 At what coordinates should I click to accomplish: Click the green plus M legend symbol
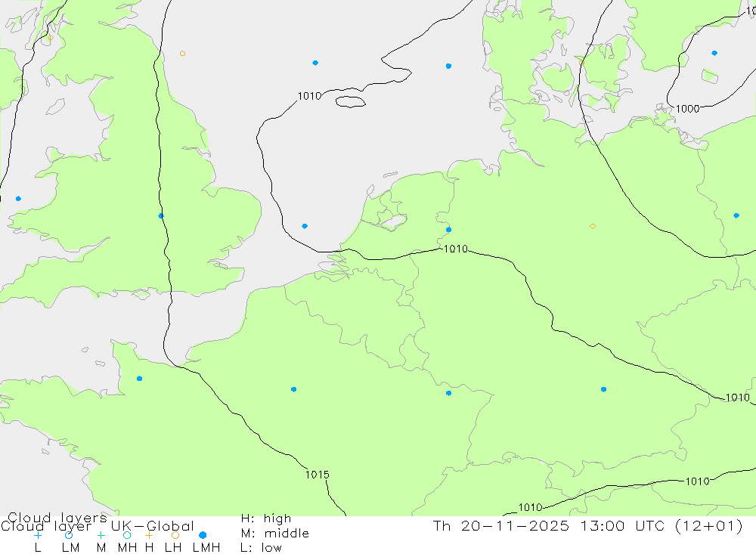coord(101,535)
